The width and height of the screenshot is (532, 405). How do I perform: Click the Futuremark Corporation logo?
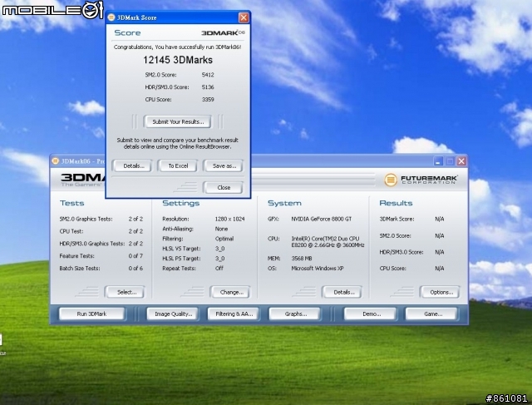tap(421, 180)
